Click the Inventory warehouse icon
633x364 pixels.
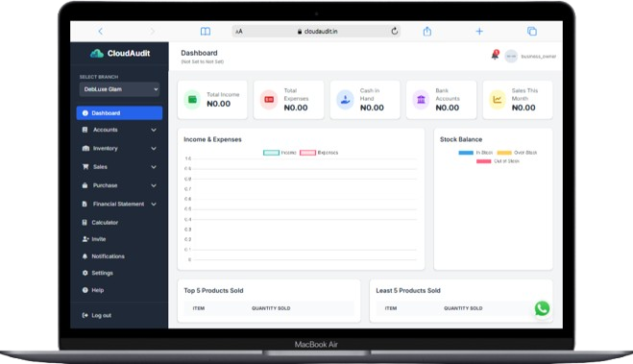(x=85, y=148)
